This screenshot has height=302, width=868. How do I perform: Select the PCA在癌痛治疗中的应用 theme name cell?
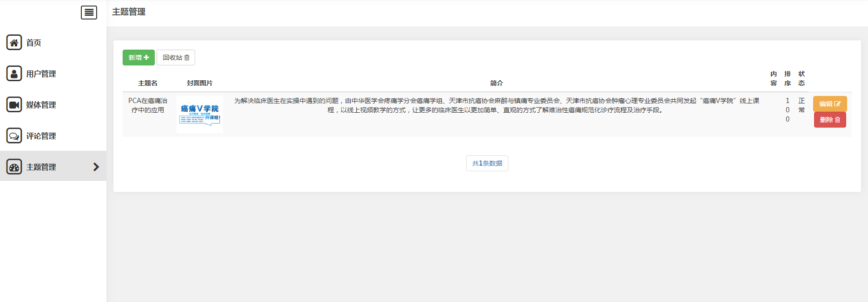(148, 105)
